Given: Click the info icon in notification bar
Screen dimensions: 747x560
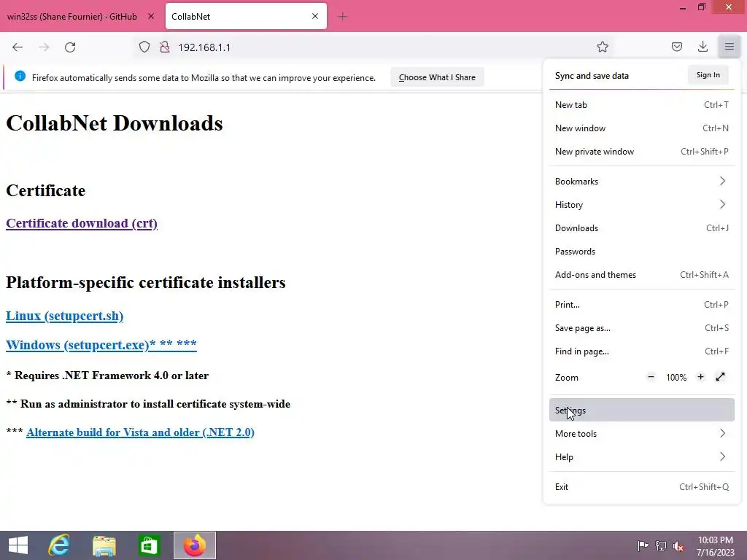Looking at the screenshot, I should (20, 76).
